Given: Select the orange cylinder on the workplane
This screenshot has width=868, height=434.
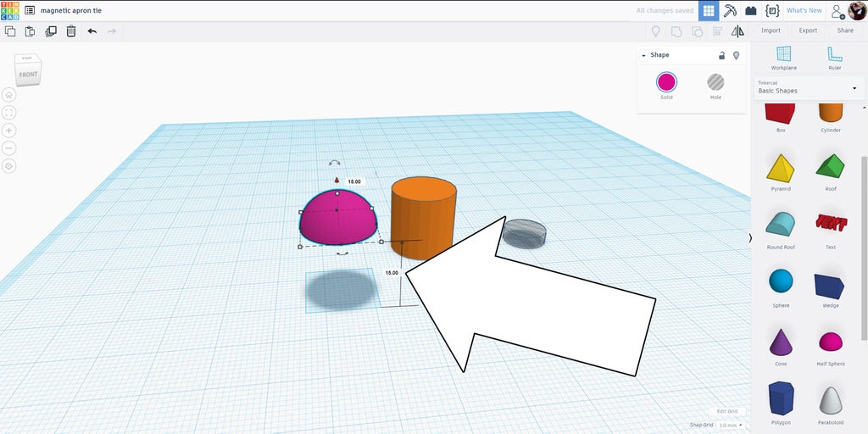Looking at the screenshot, I should 424,219.
